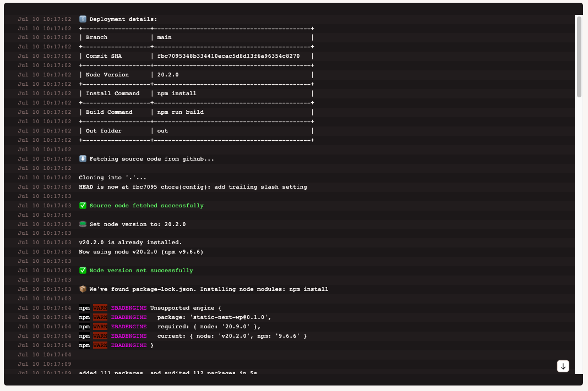Screen dimensions: 588x391
Task: Click the info icon beside "Deployment details"
Action: (81, 18)
